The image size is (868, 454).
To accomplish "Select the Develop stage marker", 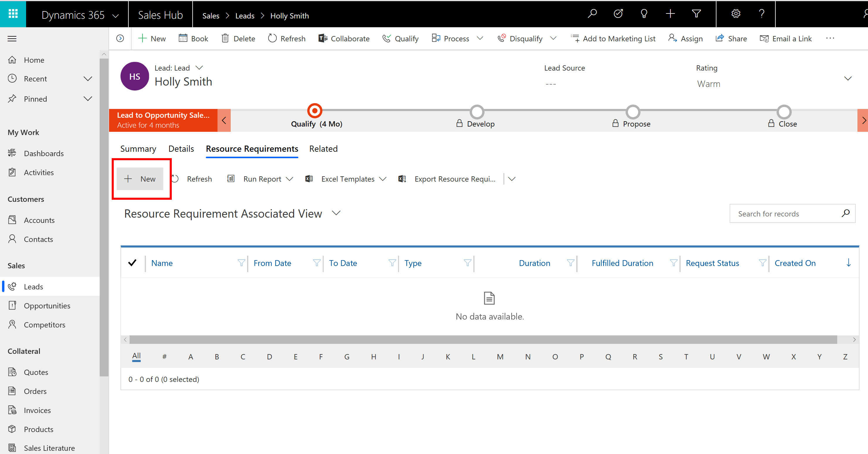I will [x=477, y=112].
